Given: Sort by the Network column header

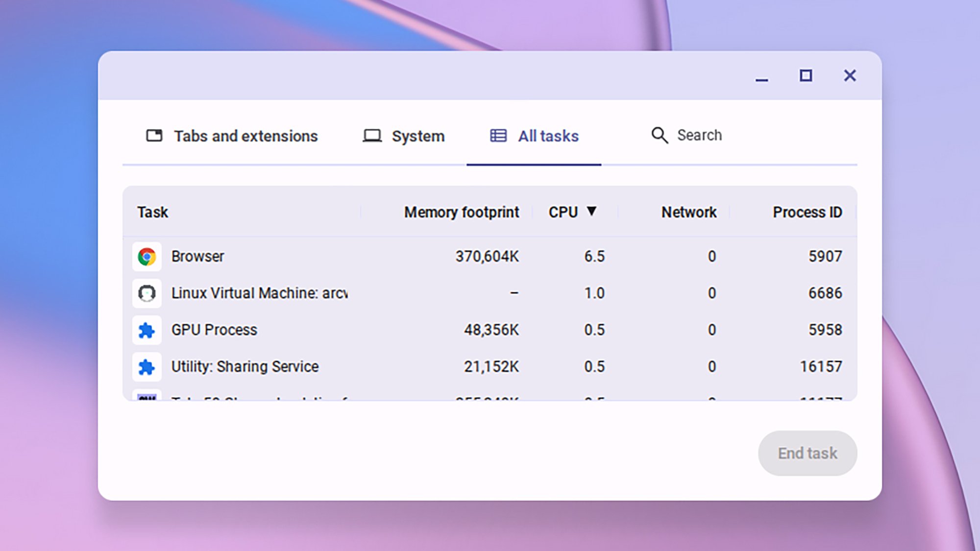Looking at the screenshot, I should point(688,212).
